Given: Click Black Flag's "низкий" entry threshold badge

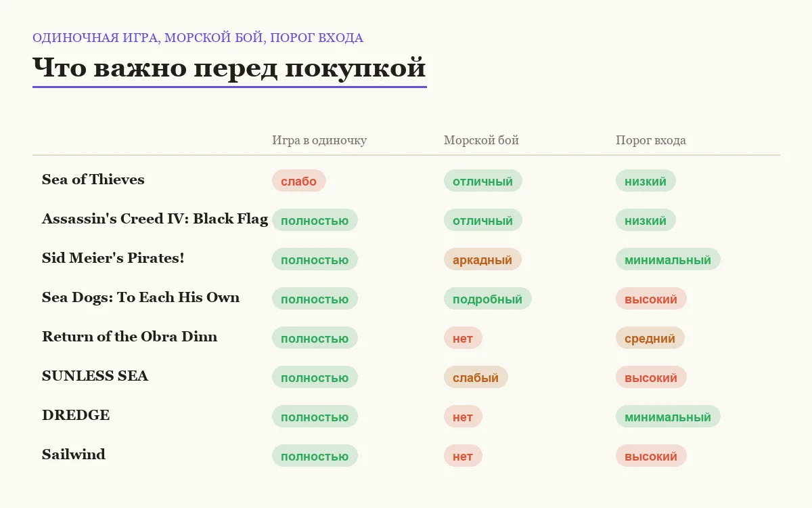Looking at the screenshot, I should [646, 220].
